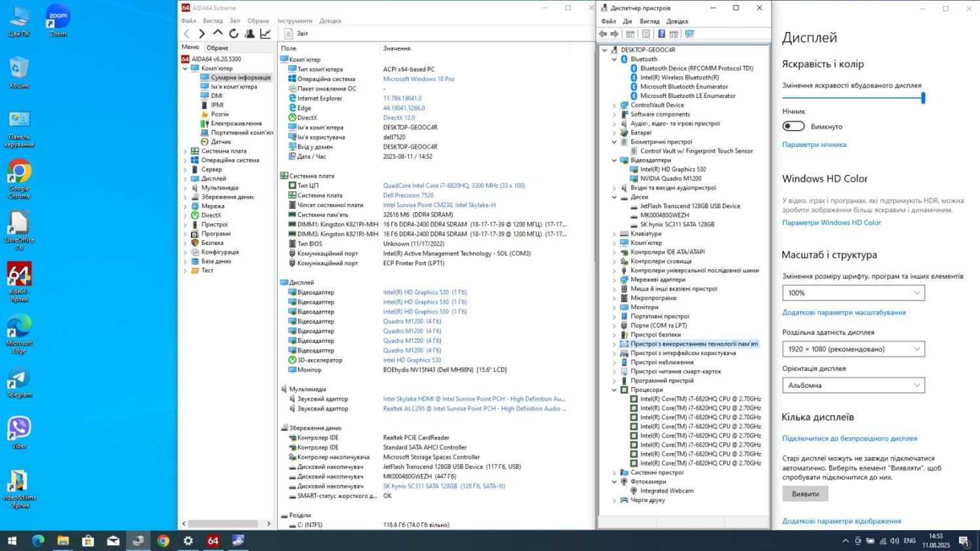Go up one level in AIDA64

tap(218, 33)
